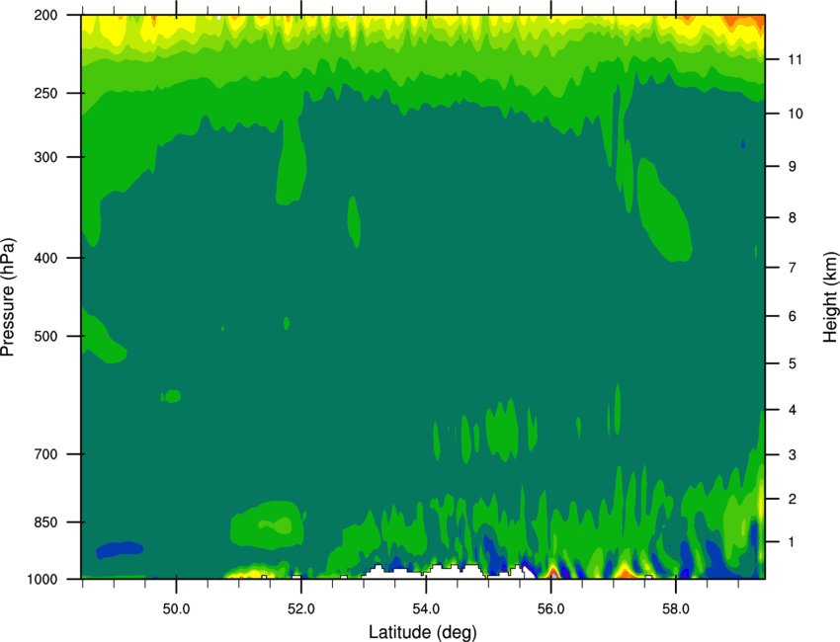Click the 850 pressure tick label
This screenshot has width=840, height=642.
(x=45, y=522)
